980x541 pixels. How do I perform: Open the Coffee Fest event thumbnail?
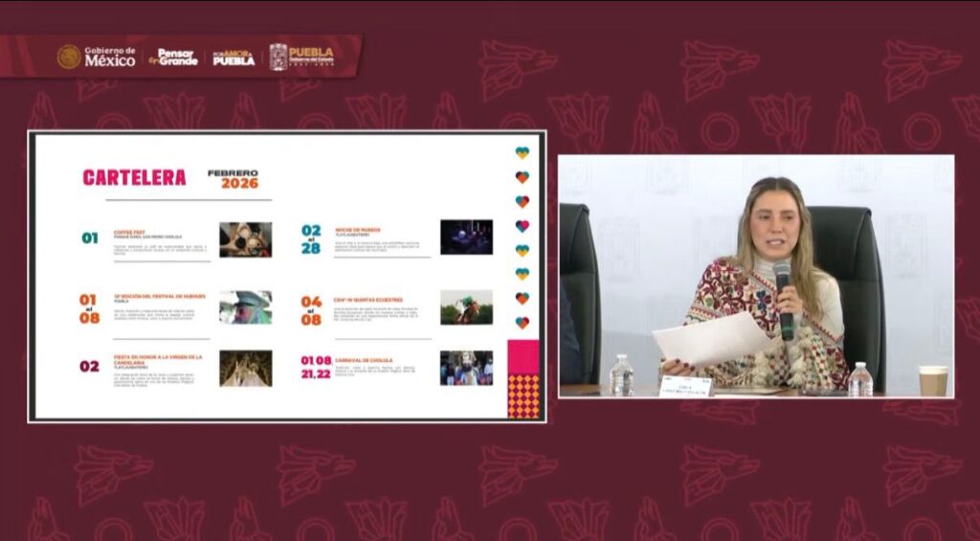pyautogui.click(x=245, y=239)
